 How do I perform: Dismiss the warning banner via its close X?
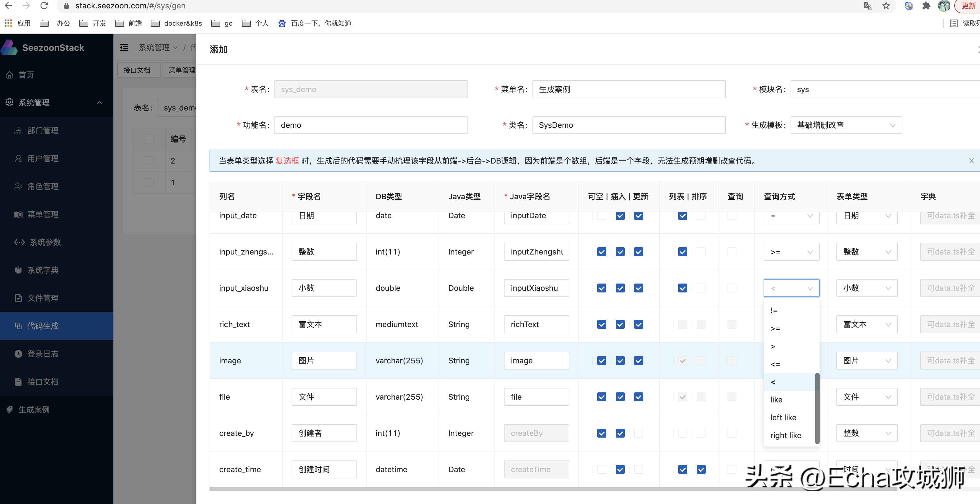[x=971, y=160]
